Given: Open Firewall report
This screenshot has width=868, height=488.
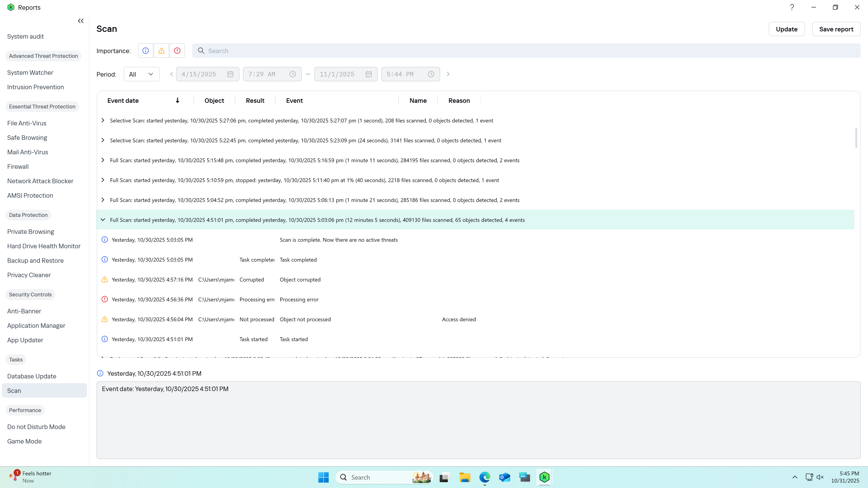Looking at the screenshot, I should click(x=18, y=166).
